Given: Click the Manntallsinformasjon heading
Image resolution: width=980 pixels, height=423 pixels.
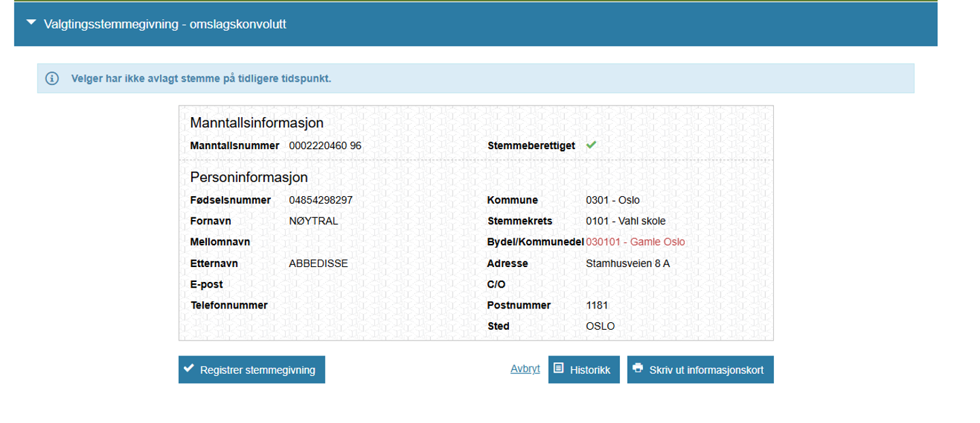Looking at the screenshot, I should click(x=257, y=123).
